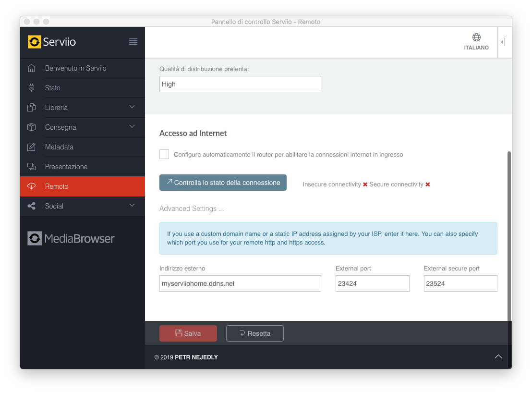This screenshot has width=532, height=393.
Task: Select the Remoto menu item
Action: 57,186
